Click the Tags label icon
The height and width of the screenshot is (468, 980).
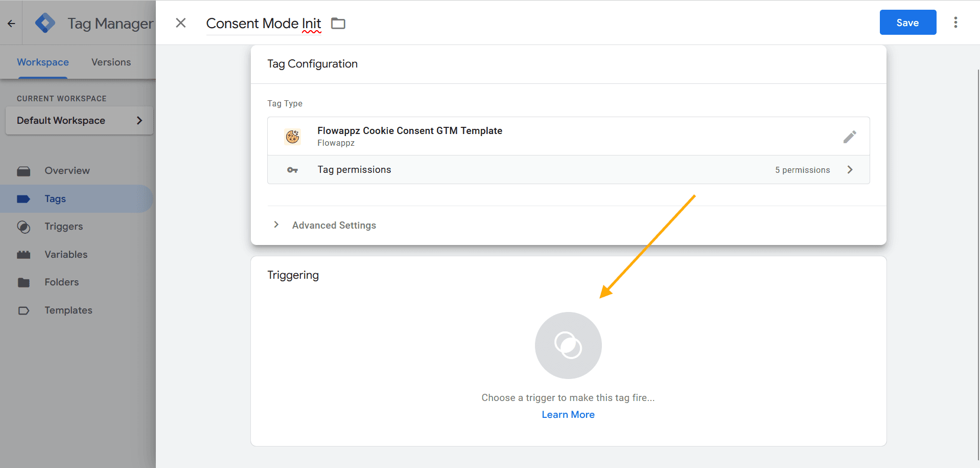(24, 199)
